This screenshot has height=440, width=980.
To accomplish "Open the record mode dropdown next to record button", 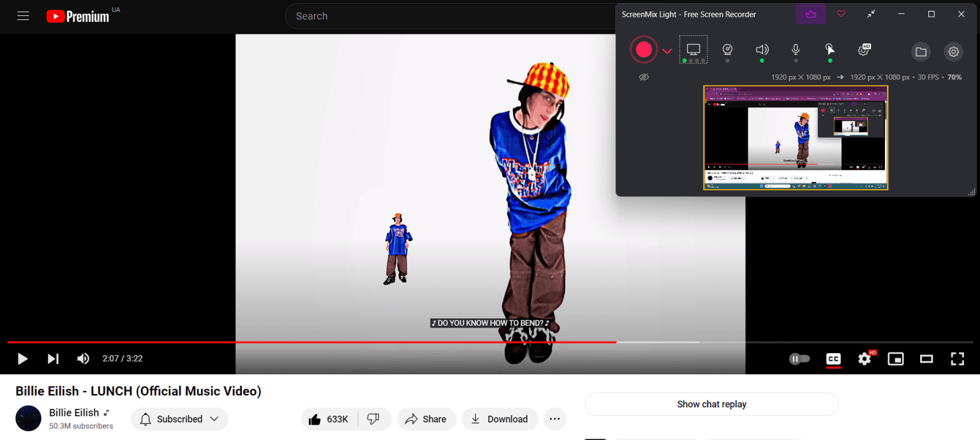I will tap(667, 50).
